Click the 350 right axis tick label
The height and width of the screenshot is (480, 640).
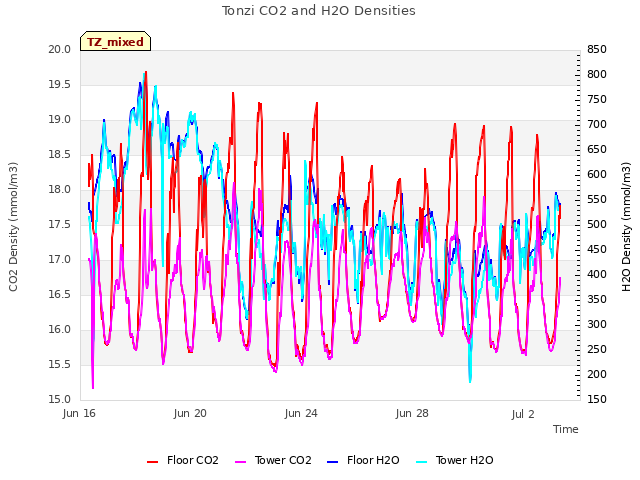(x=597, y=299)
